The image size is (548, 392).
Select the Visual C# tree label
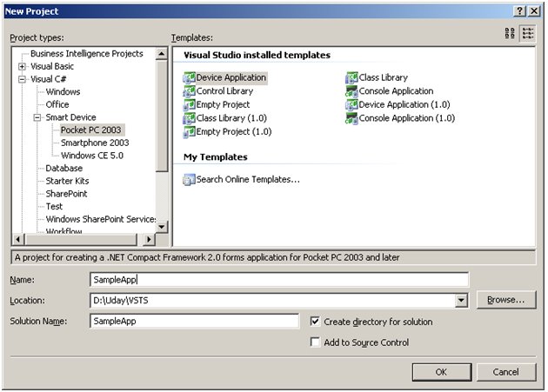(x=48, y=79)
